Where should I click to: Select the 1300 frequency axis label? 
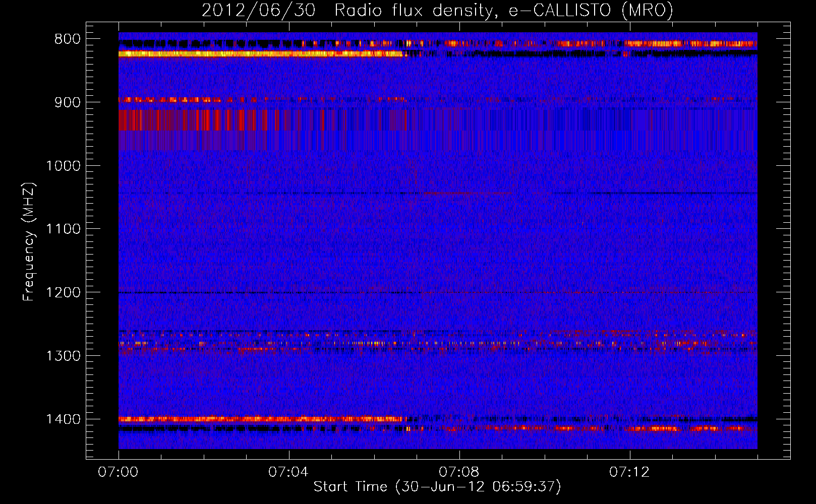pos(63,356)
